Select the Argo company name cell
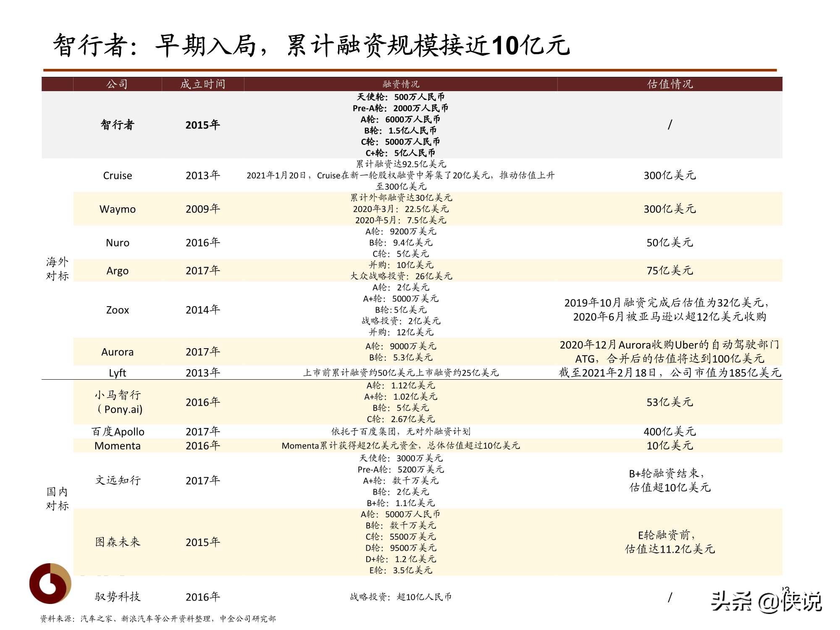840x630 pixels. 117,271
